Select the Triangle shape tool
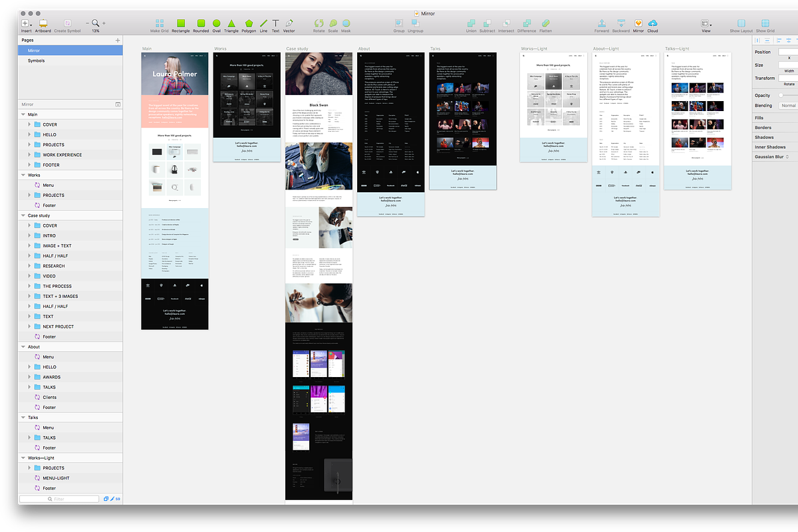 pyautogui.click(x=231, y=23)
